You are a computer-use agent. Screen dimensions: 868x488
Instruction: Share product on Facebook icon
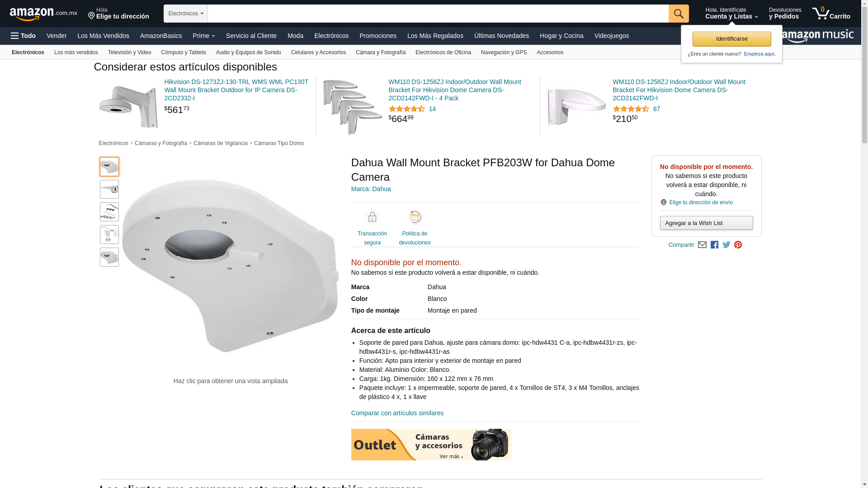[714, 245]
